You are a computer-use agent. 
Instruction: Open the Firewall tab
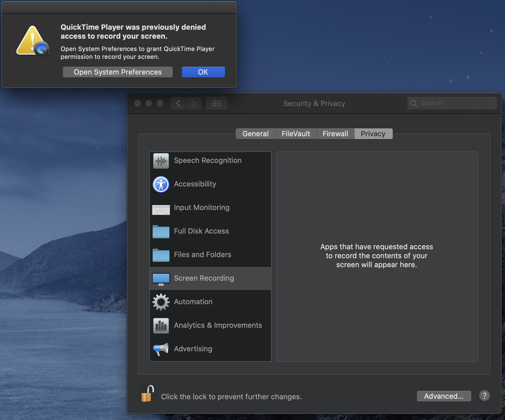pos(336,134)
